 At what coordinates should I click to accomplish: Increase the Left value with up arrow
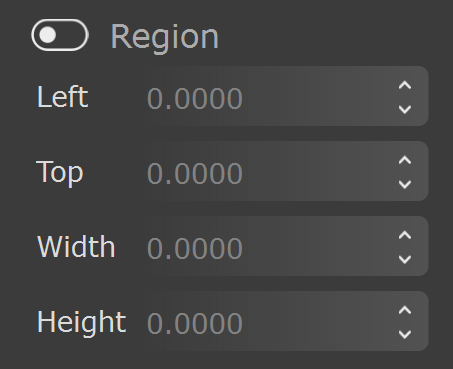tap(405, 85)
